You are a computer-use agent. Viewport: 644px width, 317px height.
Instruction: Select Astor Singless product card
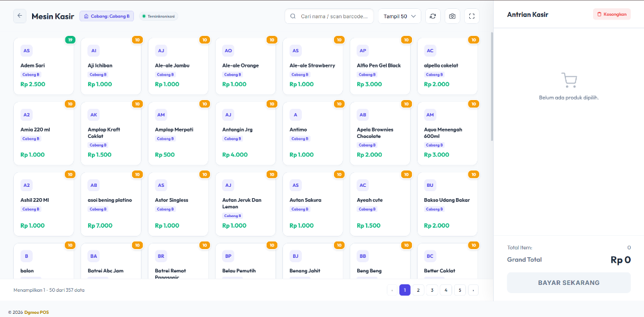(x=178, y=204)
